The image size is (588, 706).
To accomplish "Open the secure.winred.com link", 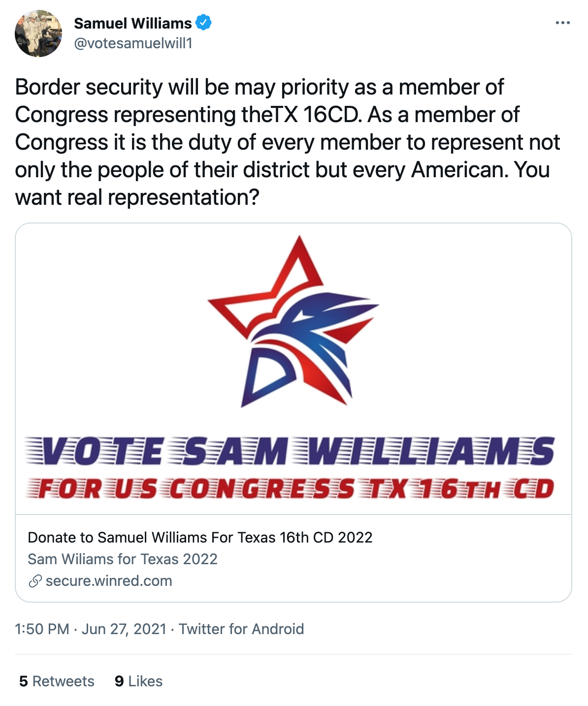I will point(109,581).
